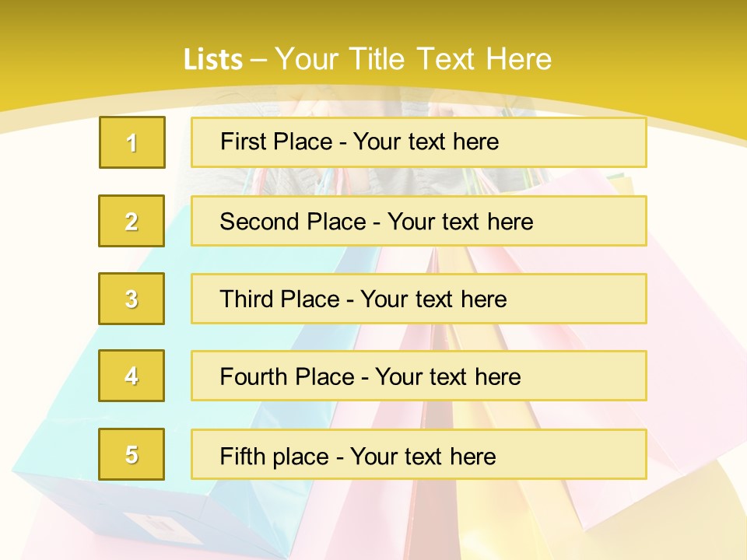Image resolution: width=747 pixels, height=560 pixels.
Task: Click the word Fourth in the list
Action: (254, 376)
